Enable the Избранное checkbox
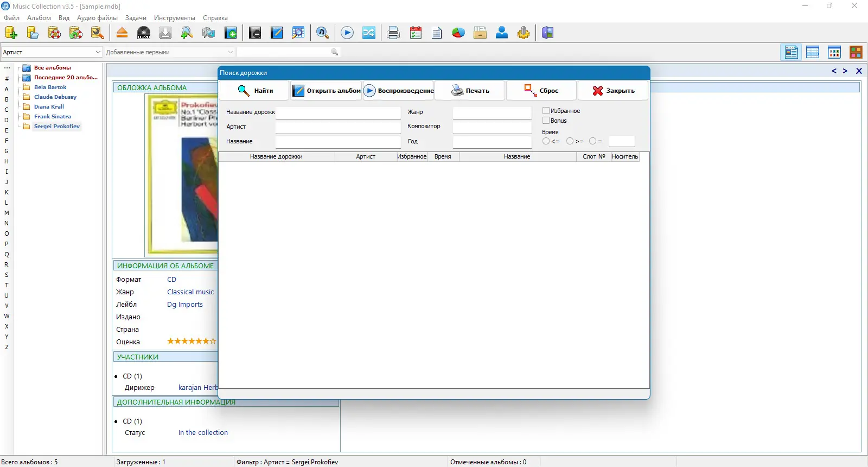Viewport: 868px width, 467px height. (x=546, y=111)
